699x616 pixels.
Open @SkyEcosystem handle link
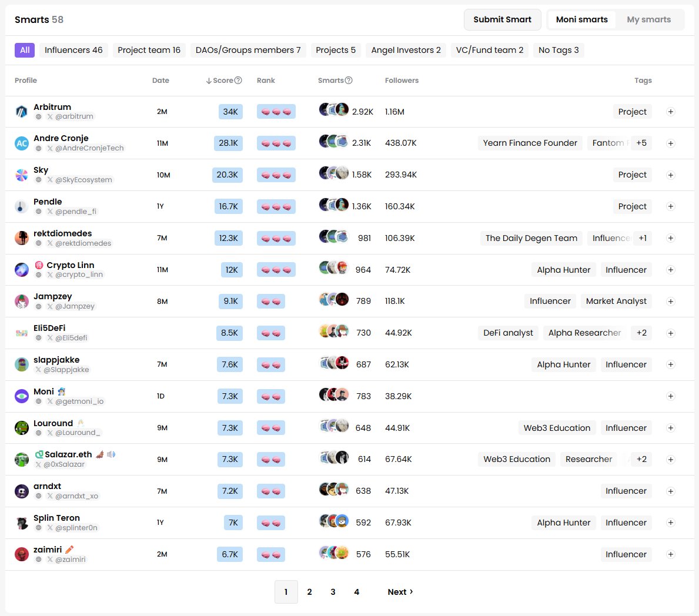pos(83,180)
